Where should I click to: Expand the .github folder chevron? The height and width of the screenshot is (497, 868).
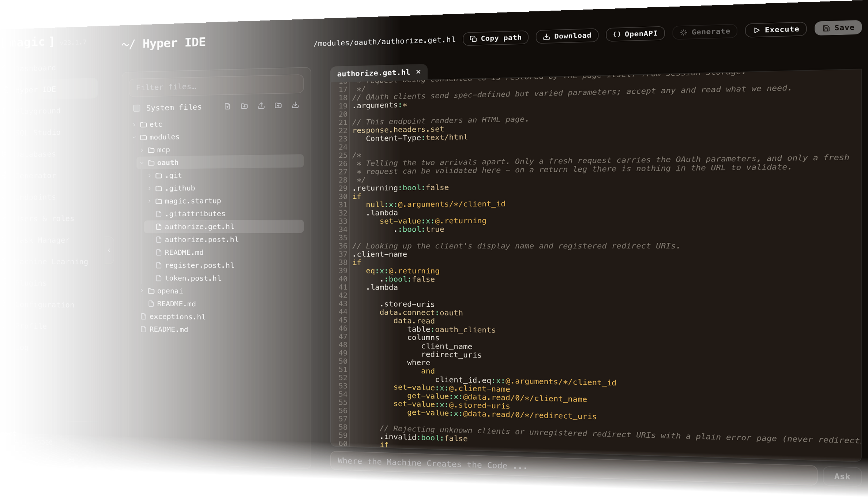[x=150, y=188]
